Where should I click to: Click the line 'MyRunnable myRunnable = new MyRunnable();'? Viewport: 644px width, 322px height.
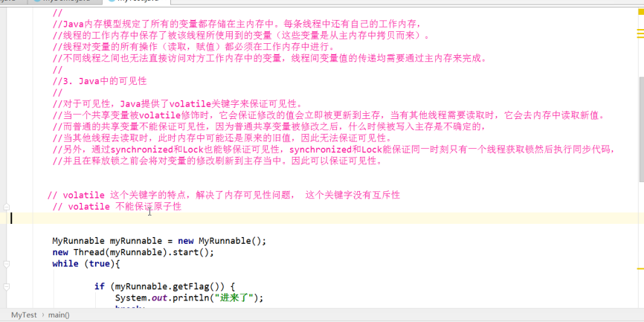159,241
